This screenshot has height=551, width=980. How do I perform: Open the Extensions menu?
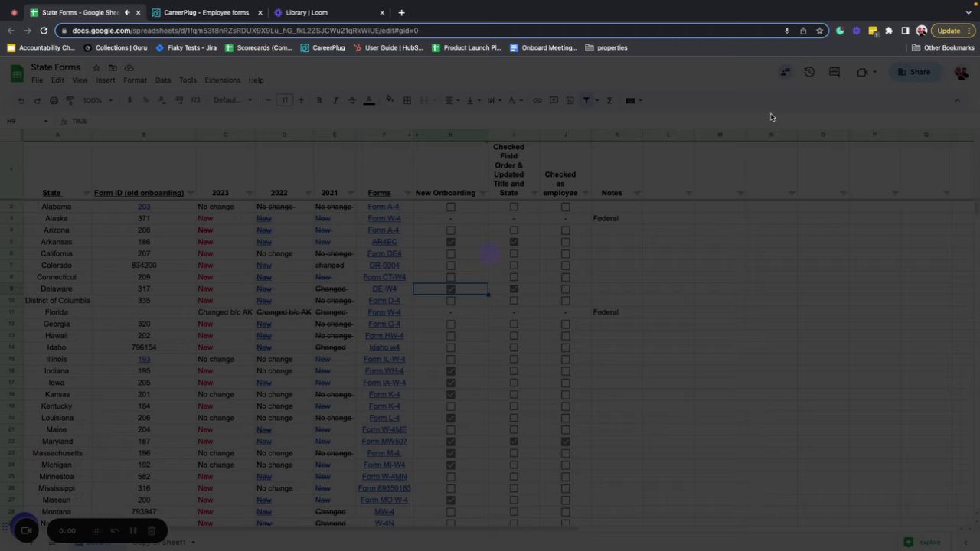tap(222, 80)
